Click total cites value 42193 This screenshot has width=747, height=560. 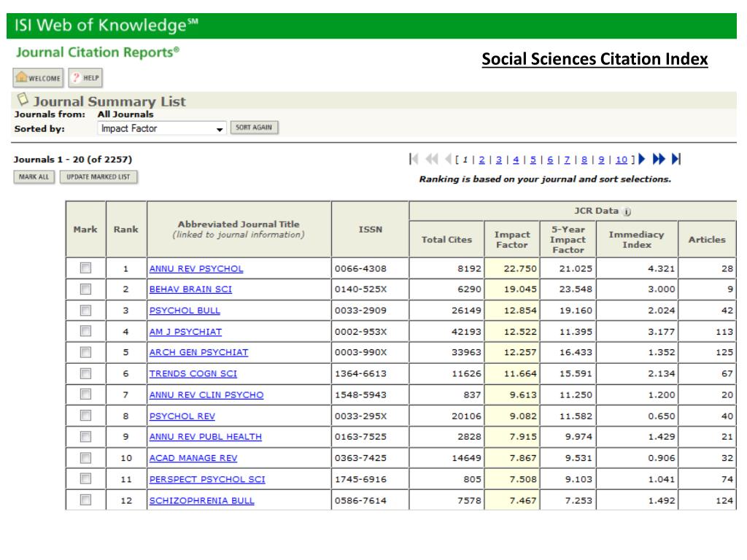click(466, 332)
